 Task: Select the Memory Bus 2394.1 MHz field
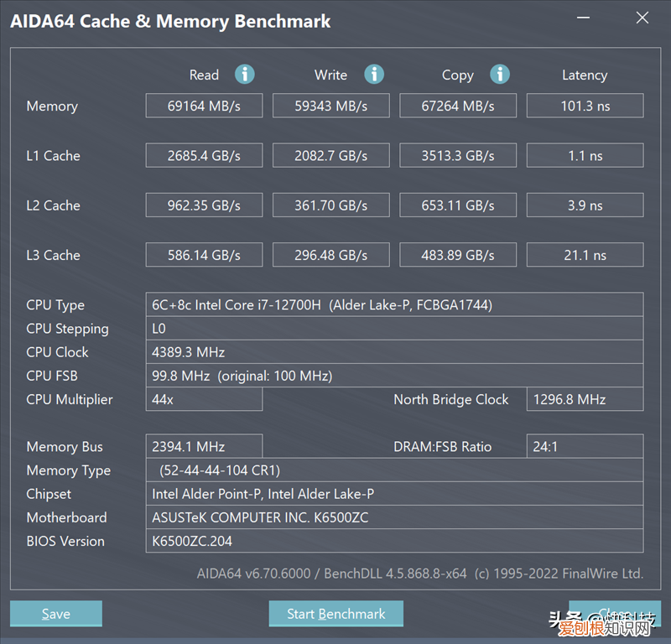204,446
